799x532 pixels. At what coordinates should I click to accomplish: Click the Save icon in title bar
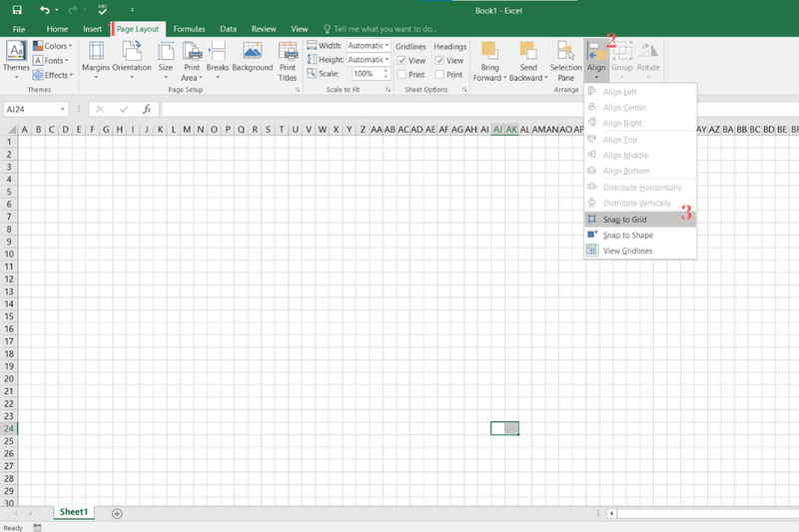(17, 10)
